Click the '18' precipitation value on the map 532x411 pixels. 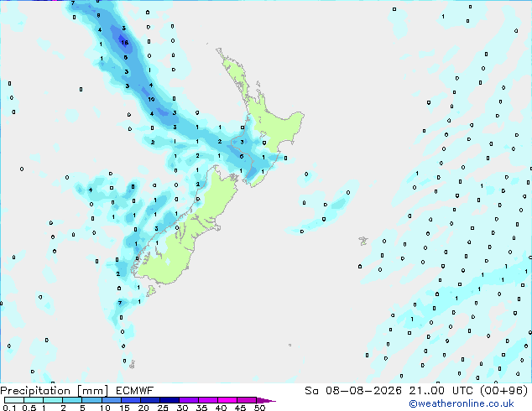click(124, 43)
